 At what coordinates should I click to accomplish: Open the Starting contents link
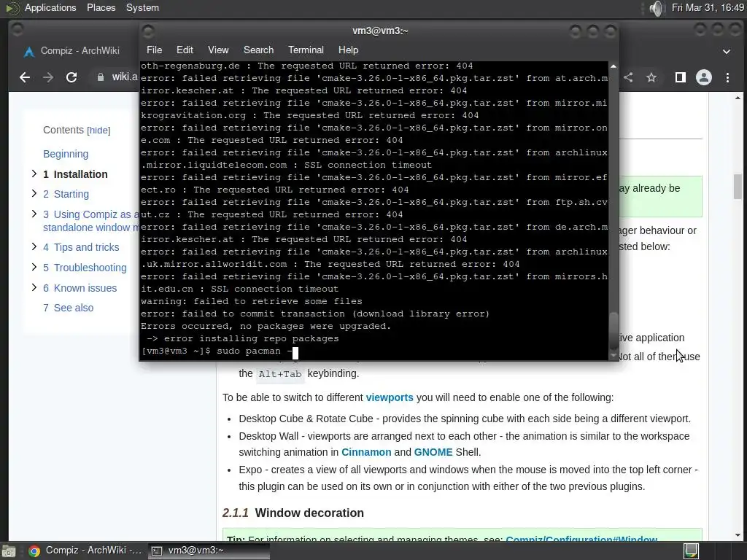pos(66,194)
